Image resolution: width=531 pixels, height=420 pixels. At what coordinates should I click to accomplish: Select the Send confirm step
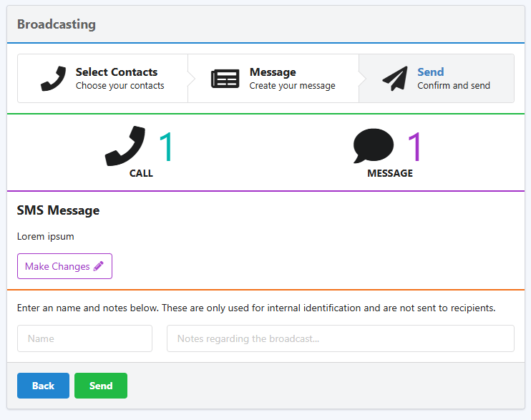coord(437,78)
